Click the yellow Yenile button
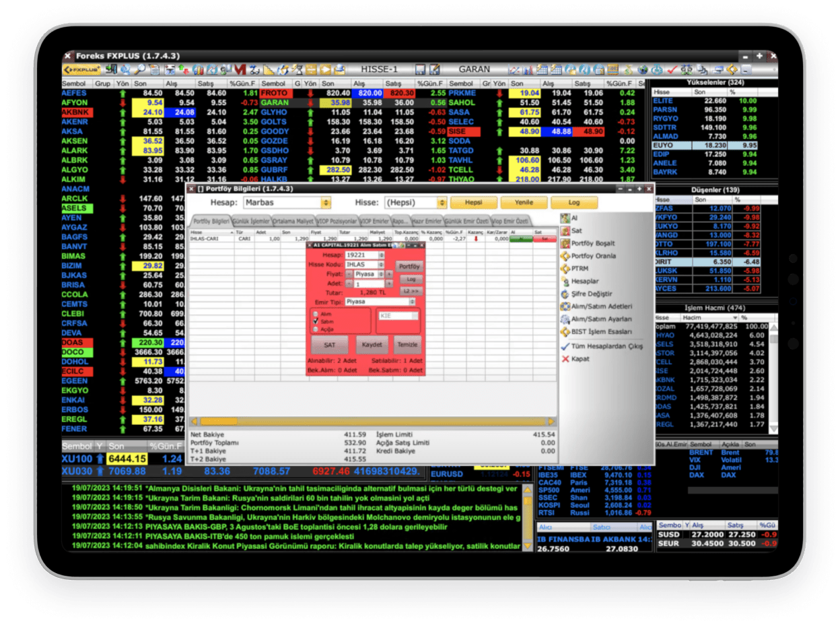The width and height of the screenshot is (840, 625). point(524,202)
